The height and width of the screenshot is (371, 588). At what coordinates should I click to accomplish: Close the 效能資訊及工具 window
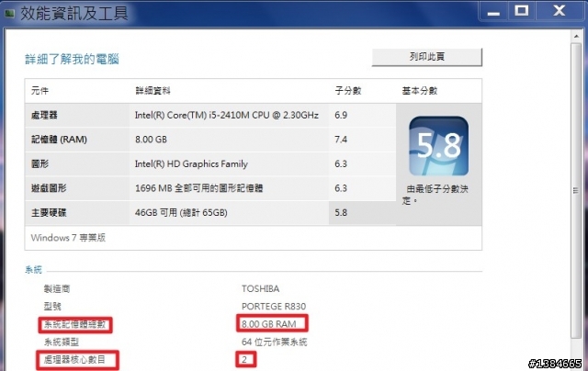[560, 11]
